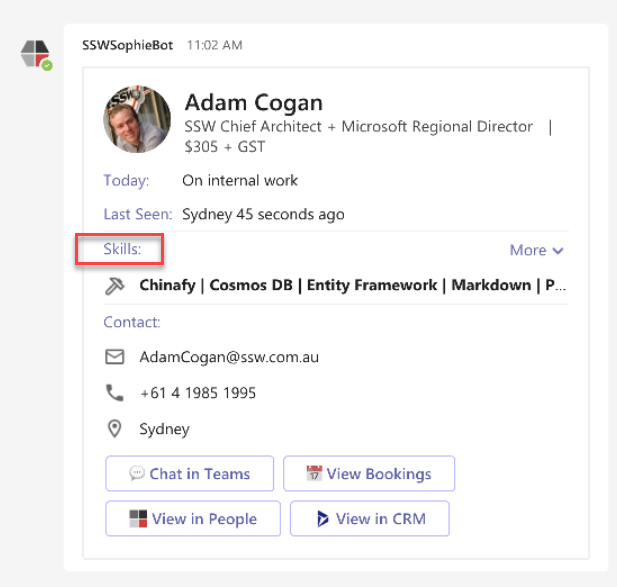617x587 pixels.
Task: Click the skills list starting with Chinafy
Action: [x=353, y=285]
